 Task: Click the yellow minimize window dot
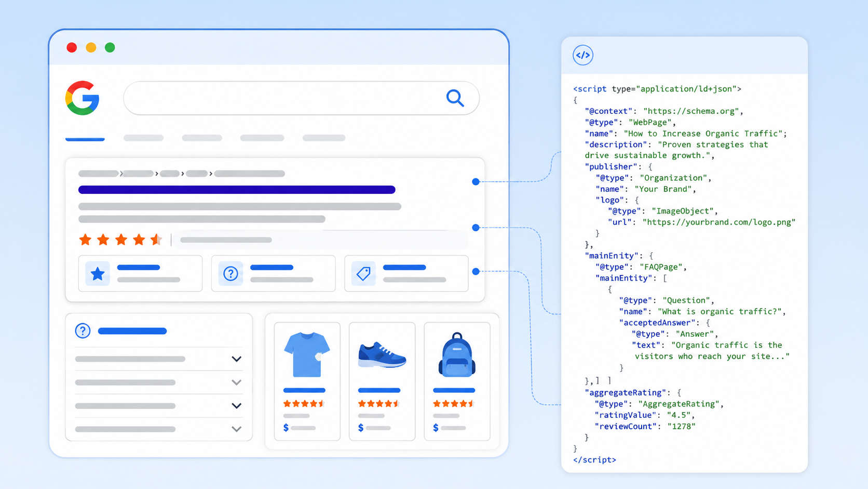point(91,47)
